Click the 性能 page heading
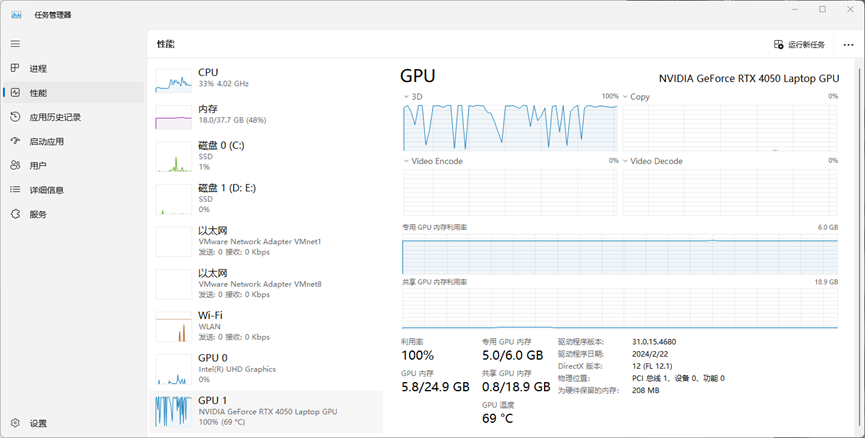 pyautogui.click(x=165, y=44)
